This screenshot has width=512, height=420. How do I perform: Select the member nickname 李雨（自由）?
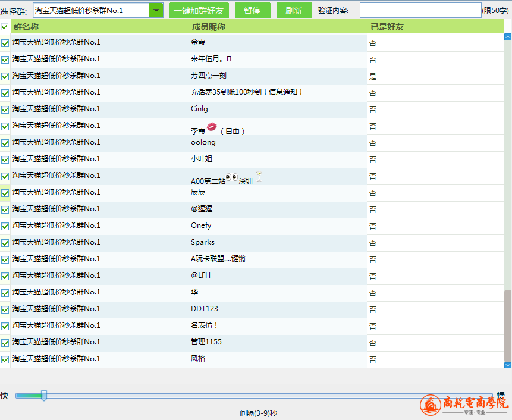coord(218,128)
